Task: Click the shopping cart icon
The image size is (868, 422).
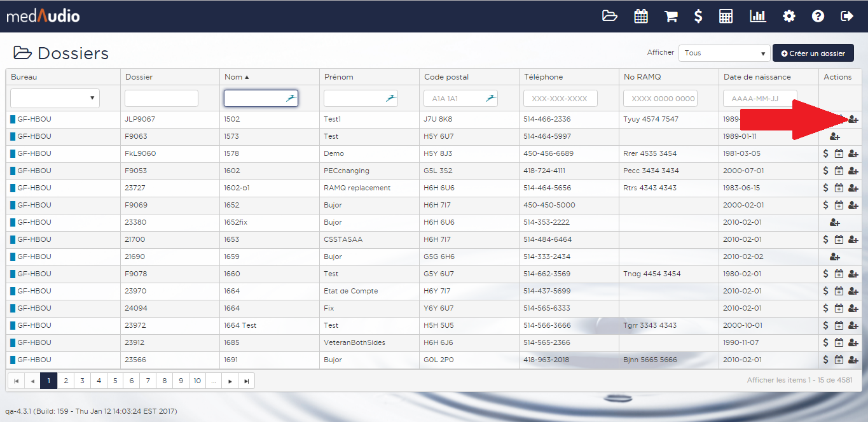Action: (671, 16)
